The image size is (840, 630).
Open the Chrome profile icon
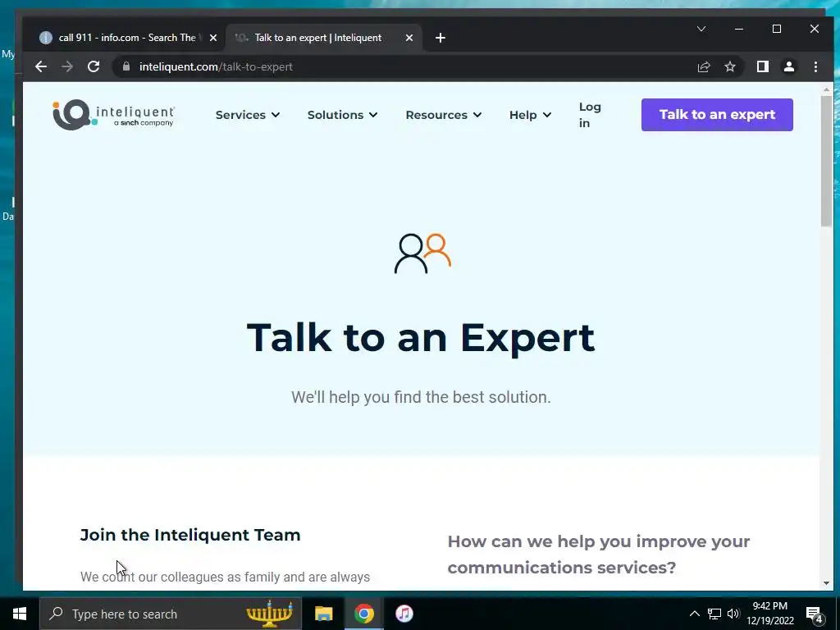pos(789,66)
